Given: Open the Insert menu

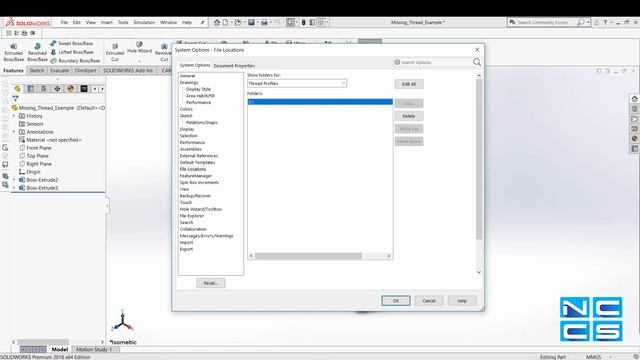Looking at the screenshot, I should (107, 22).
